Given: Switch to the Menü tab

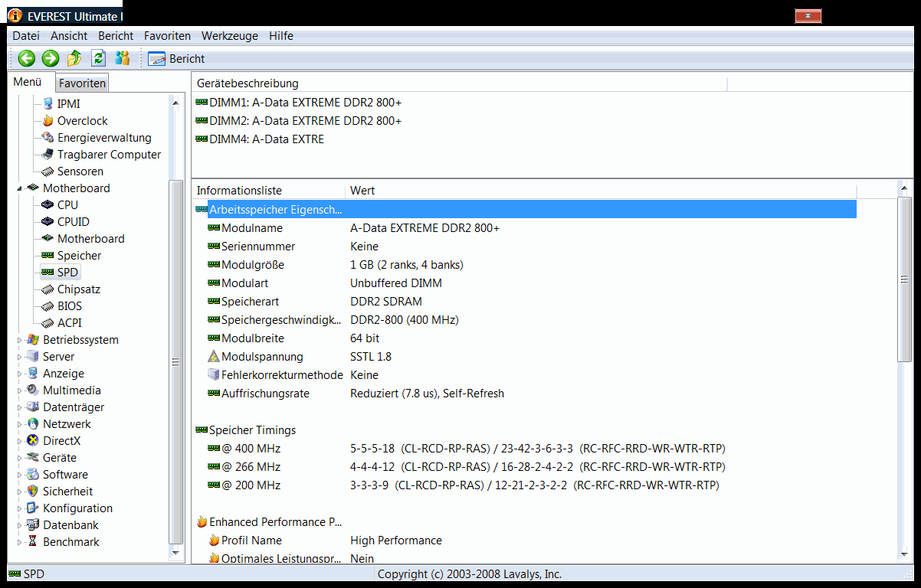Looking at the screenshot, I should coord(28,82).
